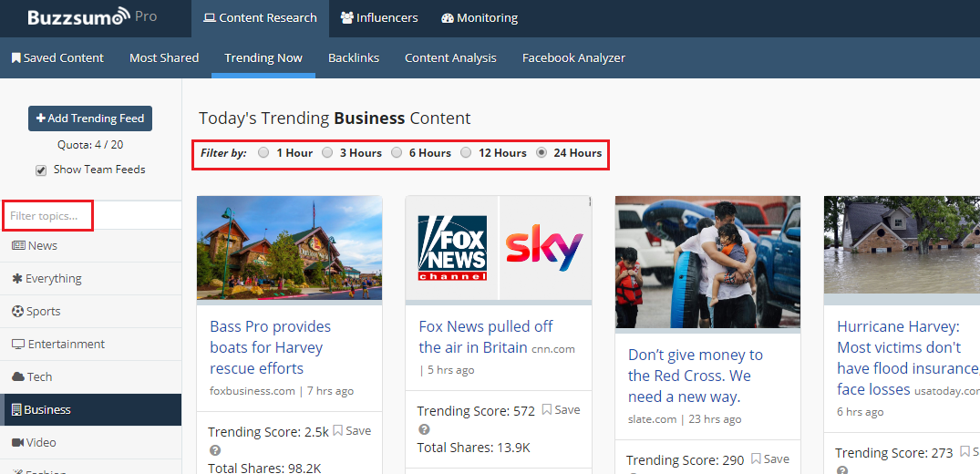The image size is (980, 474).
Task: Open Fox News pulled off the air article
Action: pyautogui.click(x=486, y=336)
